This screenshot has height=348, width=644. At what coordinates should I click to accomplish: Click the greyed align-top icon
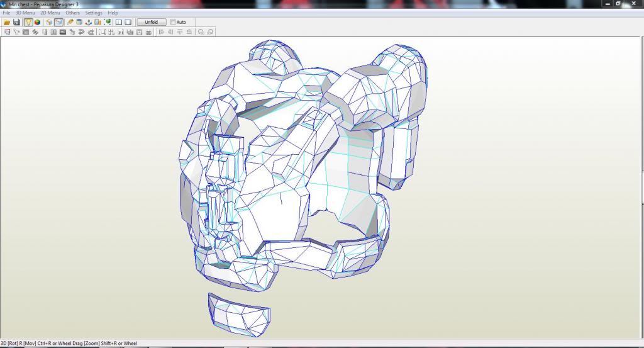tap(180, 32)
